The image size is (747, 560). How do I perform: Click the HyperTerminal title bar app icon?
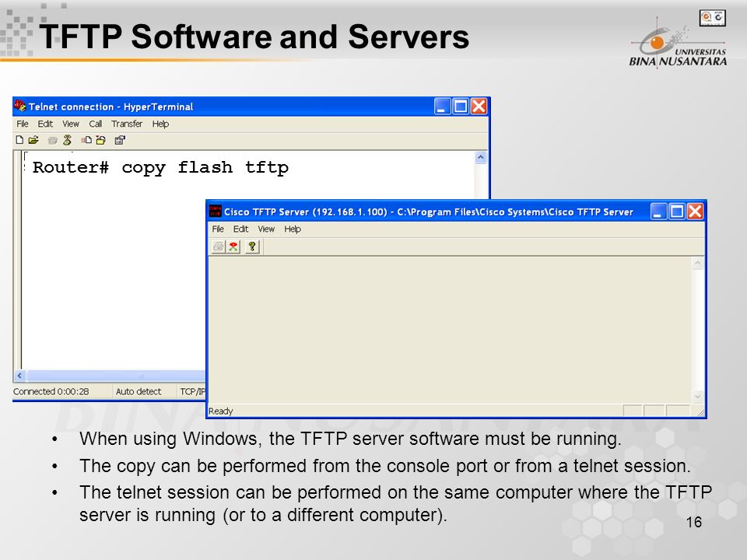tap(20, 106)
